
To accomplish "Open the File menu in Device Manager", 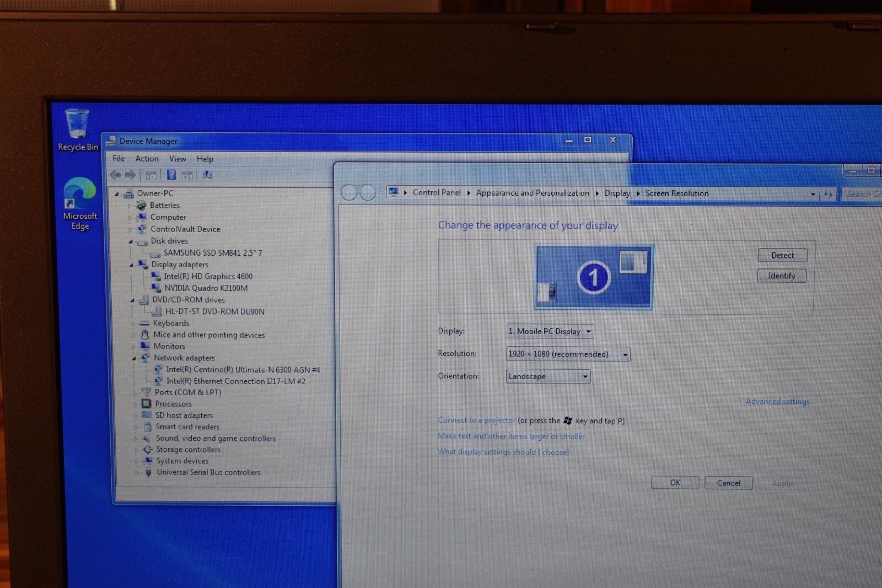I will pos(119,159).
